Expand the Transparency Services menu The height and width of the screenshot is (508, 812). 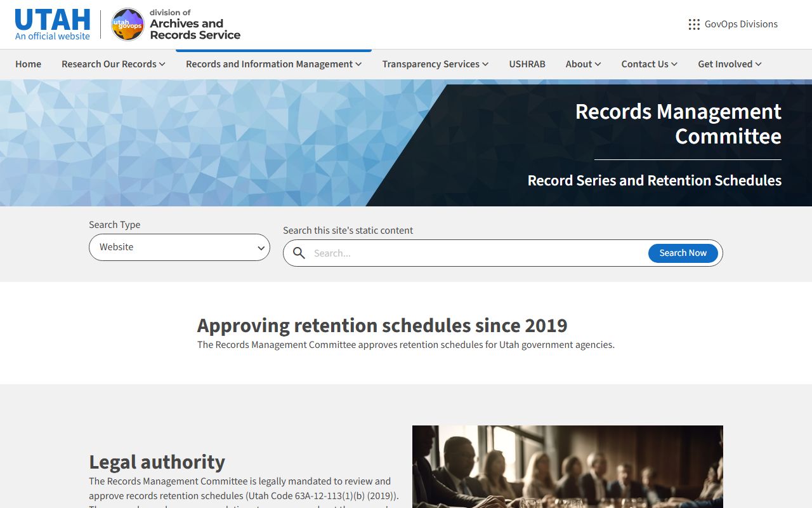tap(435, 64)
